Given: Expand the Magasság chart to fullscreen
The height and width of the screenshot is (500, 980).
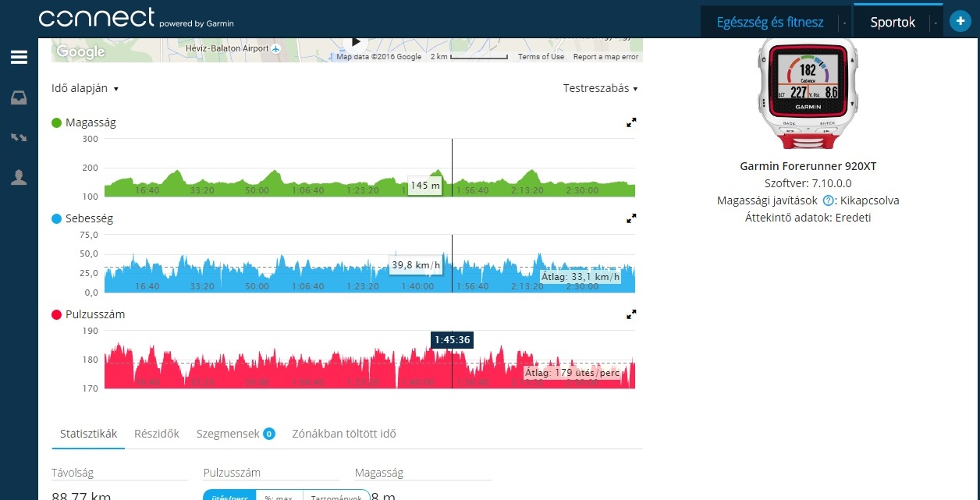Looking at the screenshot, I should click(632, 122).
